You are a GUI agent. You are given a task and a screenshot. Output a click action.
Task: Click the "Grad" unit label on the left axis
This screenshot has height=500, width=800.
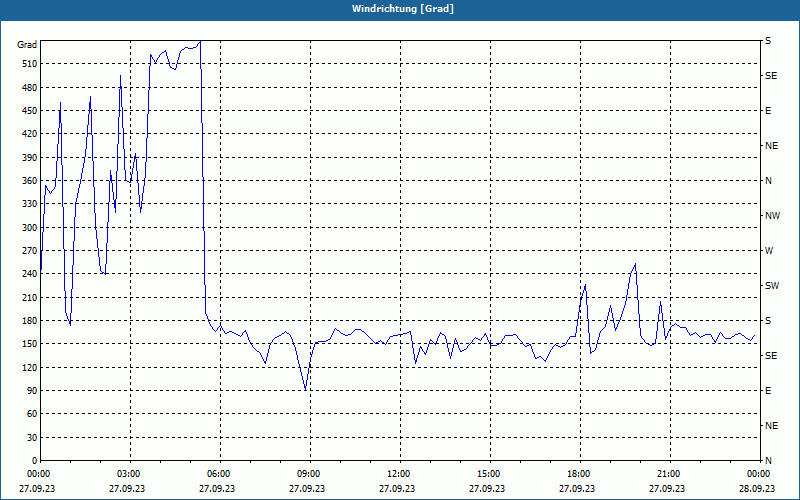(27, 45)
